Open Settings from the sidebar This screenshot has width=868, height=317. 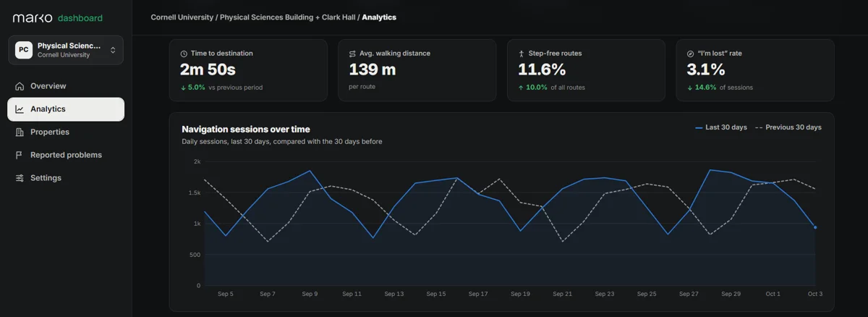click(66, 178)
